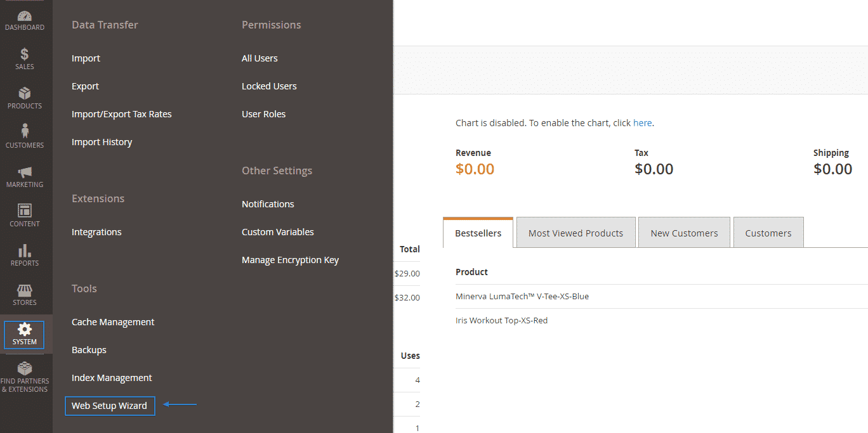Open the Web Setup Wizard

click(x=109, y=406)
